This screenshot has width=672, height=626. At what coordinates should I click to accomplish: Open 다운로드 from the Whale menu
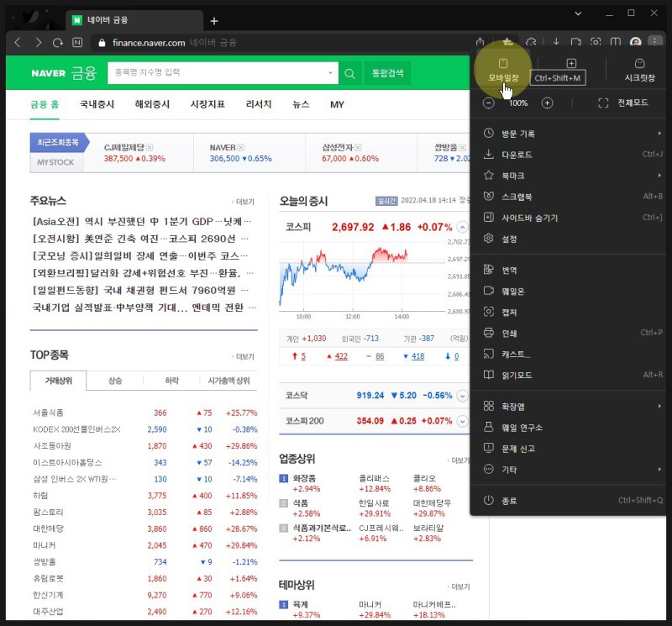[569, 155]
